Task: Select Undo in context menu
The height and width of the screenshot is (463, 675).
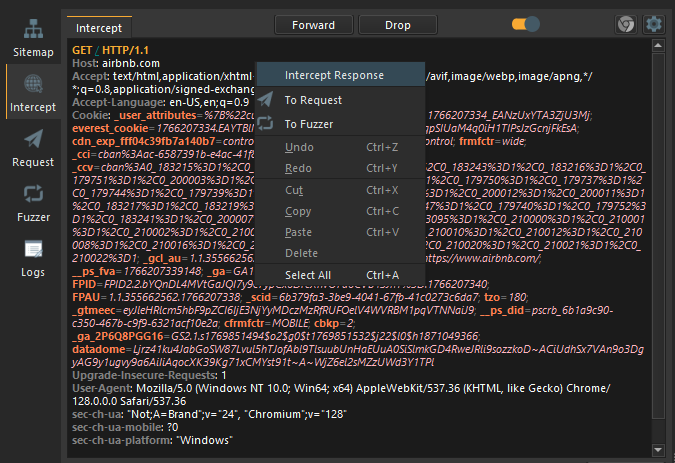Action: 341,147
